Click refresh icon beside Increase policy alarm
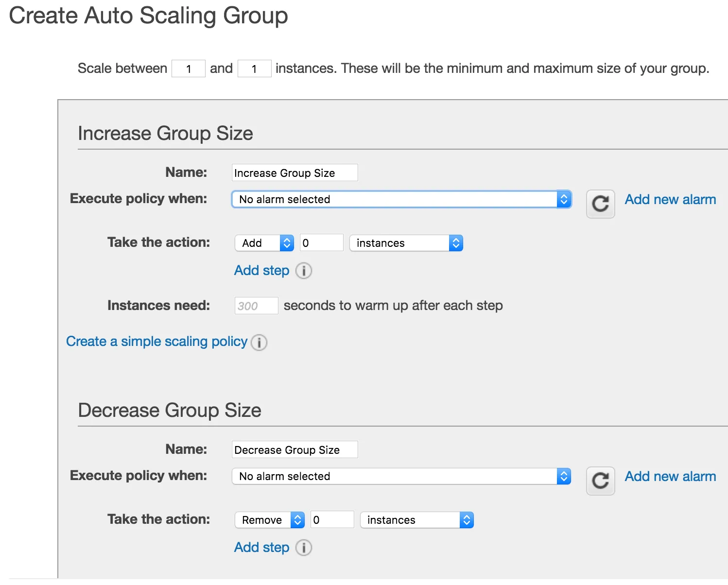 600,204
